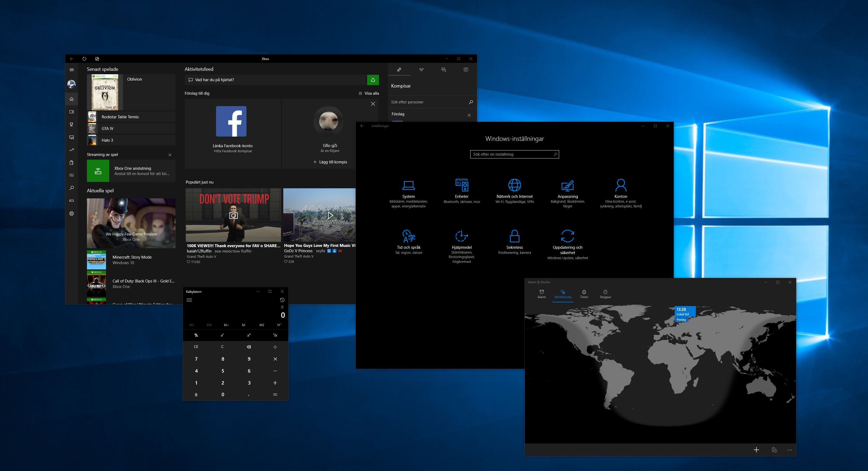This screenshot has height=471, width=868.
Task: Open Xbox settings gear in sidebar
Action: tap(72, 213)
